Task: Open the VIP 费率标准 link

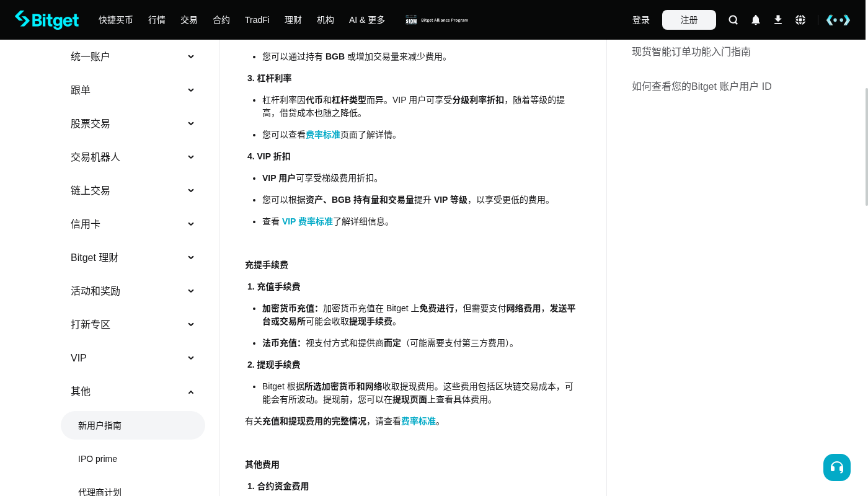Action: (x=308, y=221)
